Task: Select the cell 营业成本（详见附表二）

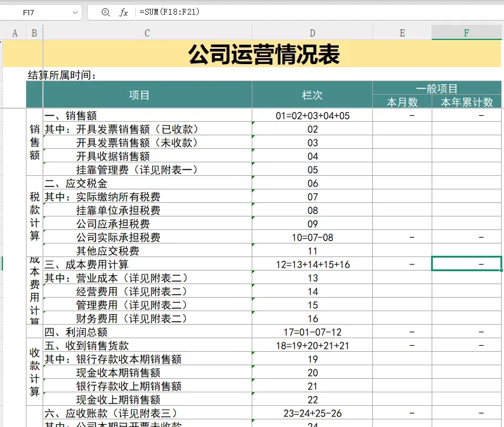Action: point(148,278)
